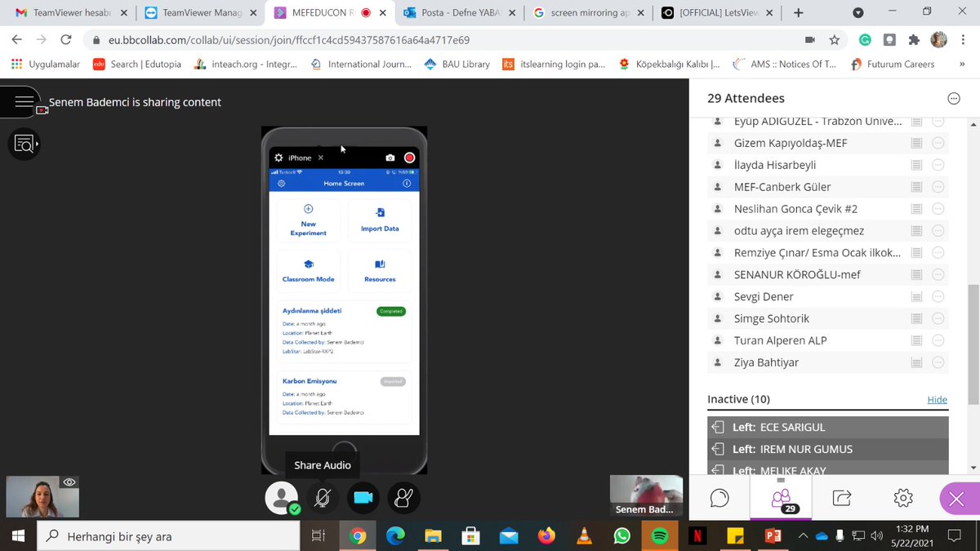Viewport: 980px width, 551px height.
Task: Open the BAU Library bookmark
Action: click(x=457, y=64)
